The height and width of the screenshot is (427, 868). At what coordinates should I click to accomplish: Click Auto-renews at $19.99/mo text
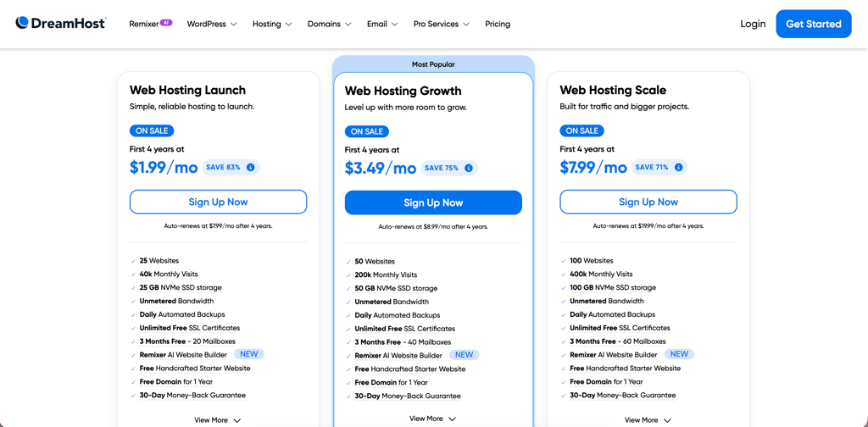648,226
